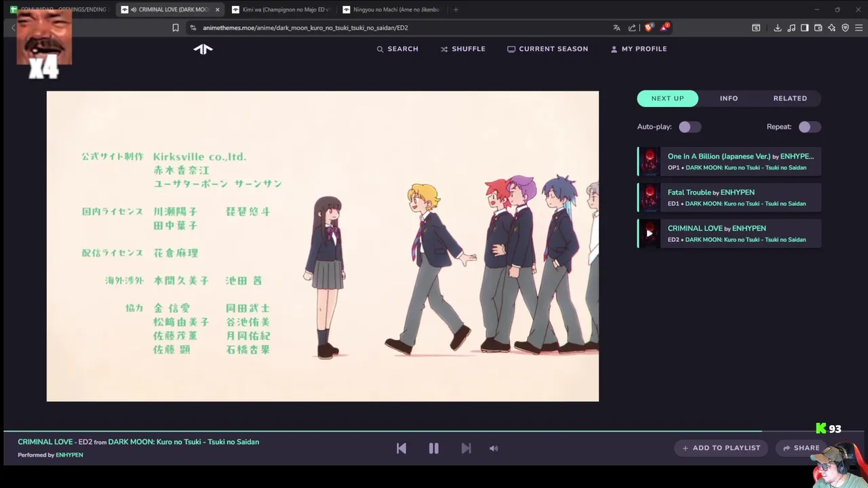This screenshot has height=488, width=868.
Task: Skip to previous track
Action: [401, 448]
